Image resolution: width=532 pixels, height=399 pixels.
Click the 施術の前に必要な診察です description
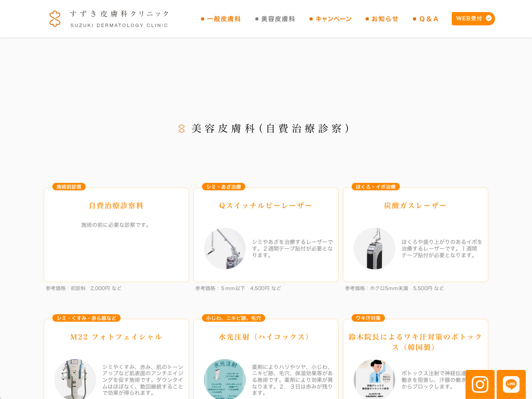(x=116, y=225)
